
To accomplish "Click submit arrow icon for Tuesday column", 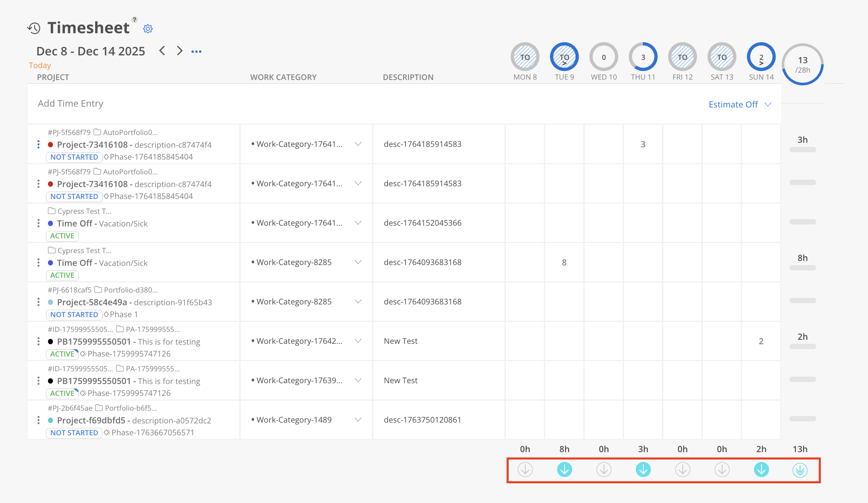I will point(564,469).
